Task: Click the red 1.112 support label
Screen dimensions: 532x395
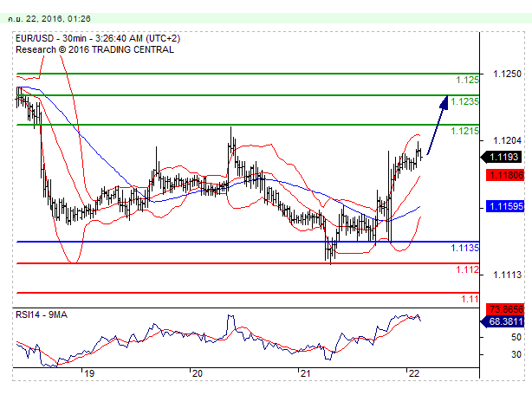Action: [467, 269]
